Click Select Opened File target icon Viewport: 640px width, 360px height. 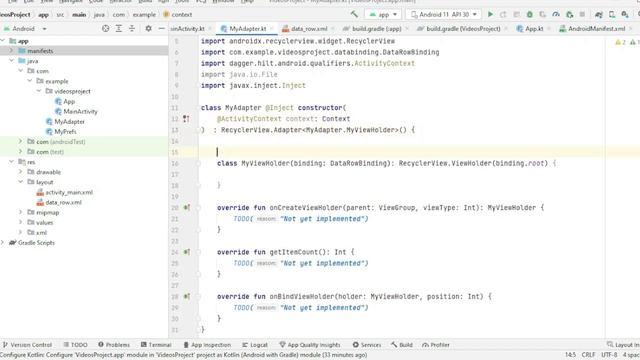coord(106,29)
